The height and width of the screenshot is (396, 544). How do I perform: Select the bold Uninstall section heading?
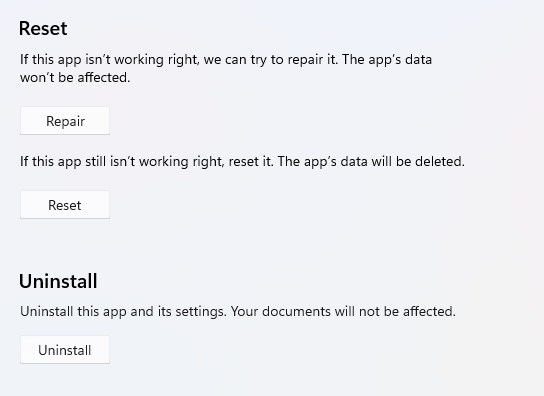[x=58, y=281]
